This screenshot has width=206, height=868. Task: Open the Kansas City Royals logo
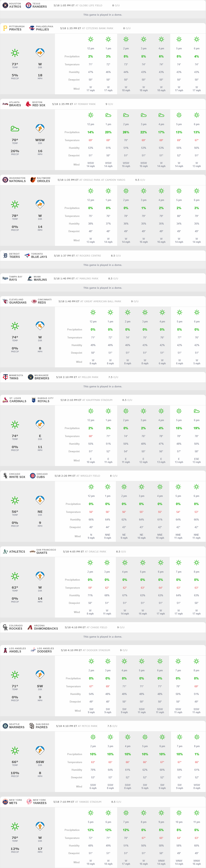click(x=34, y=400)
